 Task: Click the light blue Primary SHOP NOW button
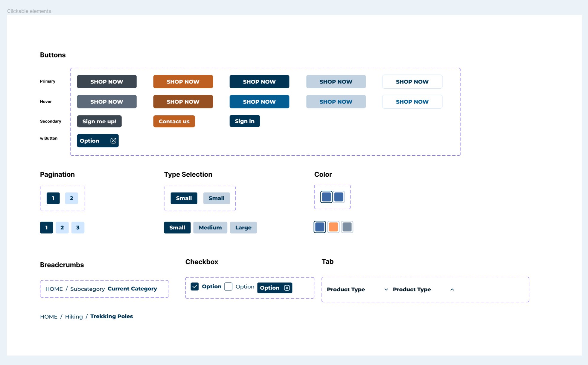click(336, 82)
